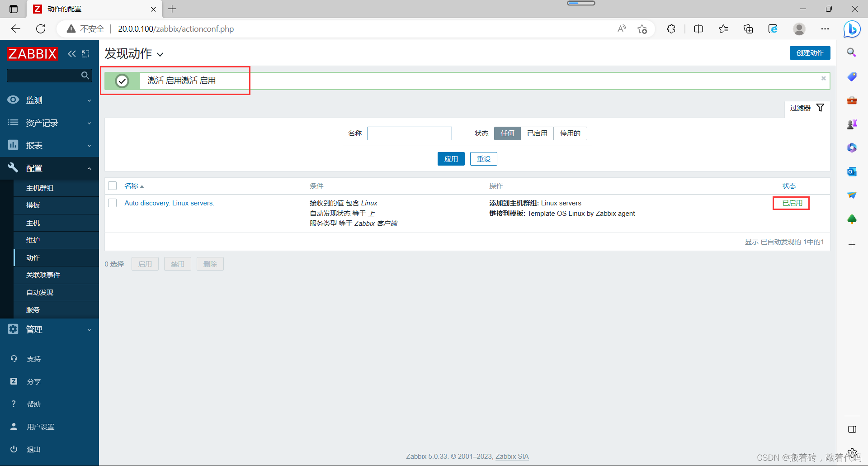Open split screen icon in toolbar
868x466 pixels.
698,29
